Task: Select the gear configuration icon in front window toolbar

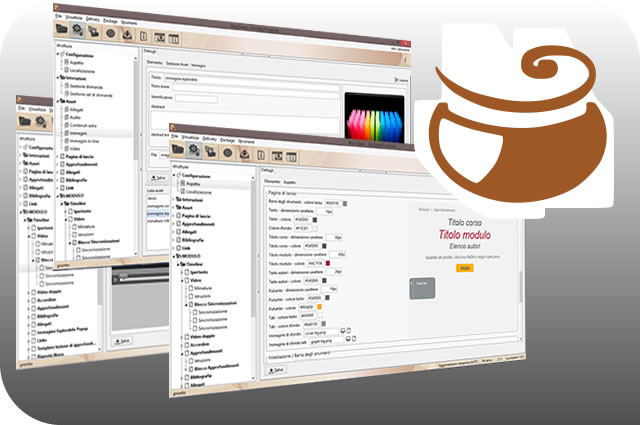Action: [194, 150]
